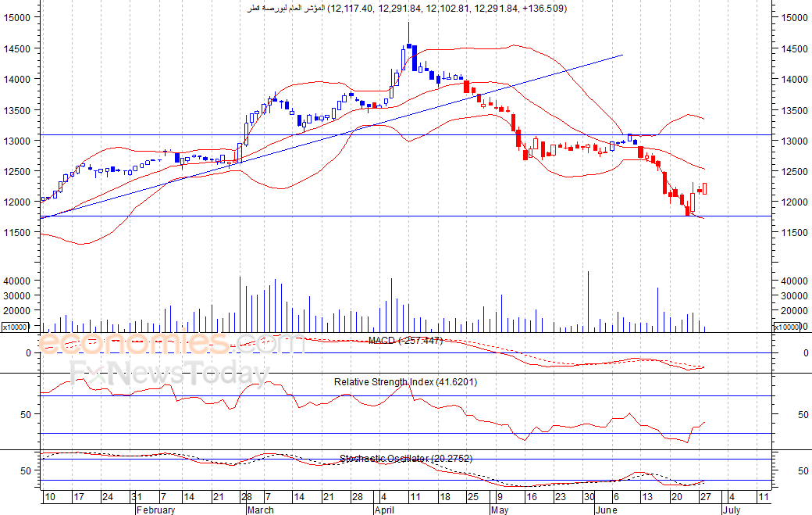Select the March month label on the time axis
The image size is (812, 515).
261,510
